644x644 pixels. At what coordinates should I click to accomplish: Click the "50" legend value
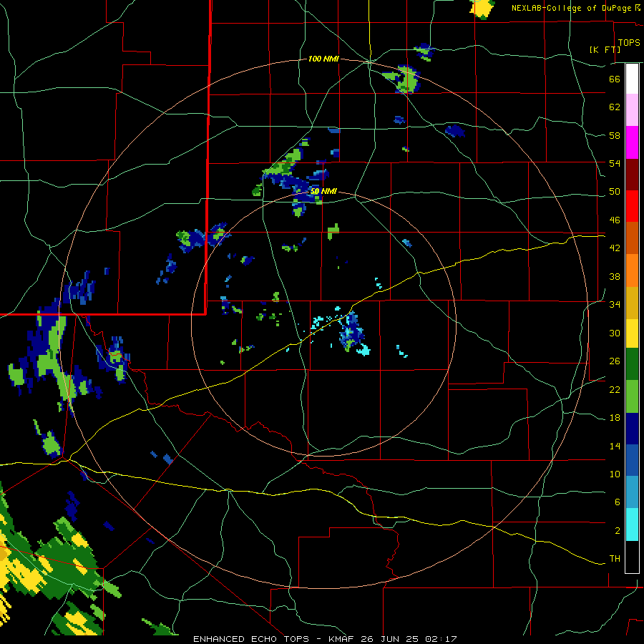point(615,192)
